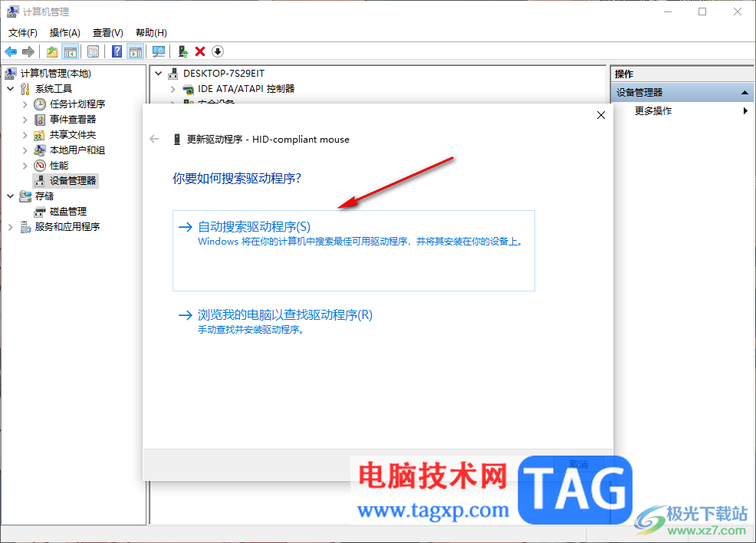The width and height of the screenshot is (756, 543).
Task: Select 设备管理器 tree label
Action: click(x=73, y=181)
